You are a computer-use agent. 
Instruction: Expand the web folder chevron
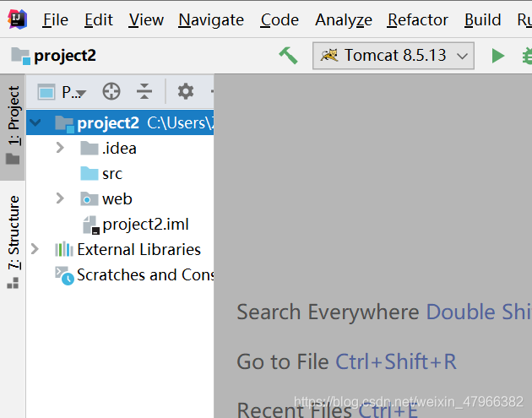click(60, 198)
